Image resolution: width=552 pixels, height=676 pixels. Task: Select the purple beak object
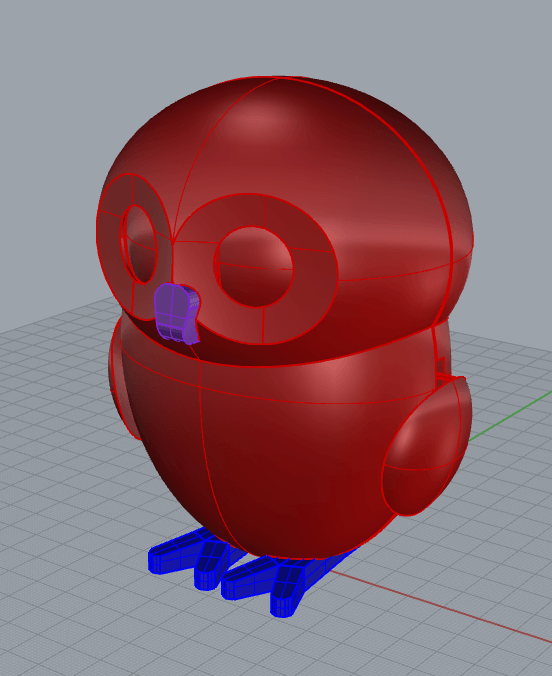[176, 312]
